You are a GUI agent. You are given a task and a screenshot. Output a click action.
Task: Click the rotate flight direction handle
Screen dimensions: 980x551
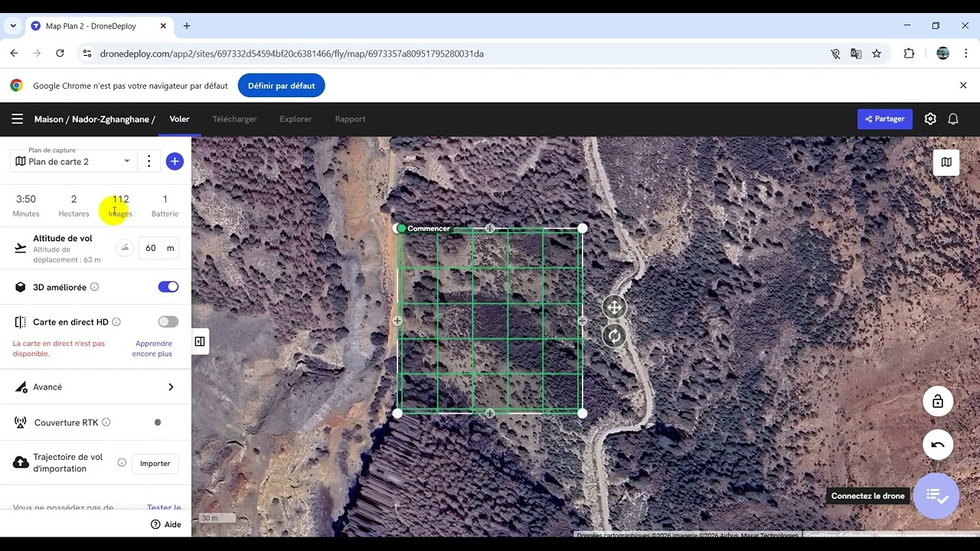pos(614,336)
